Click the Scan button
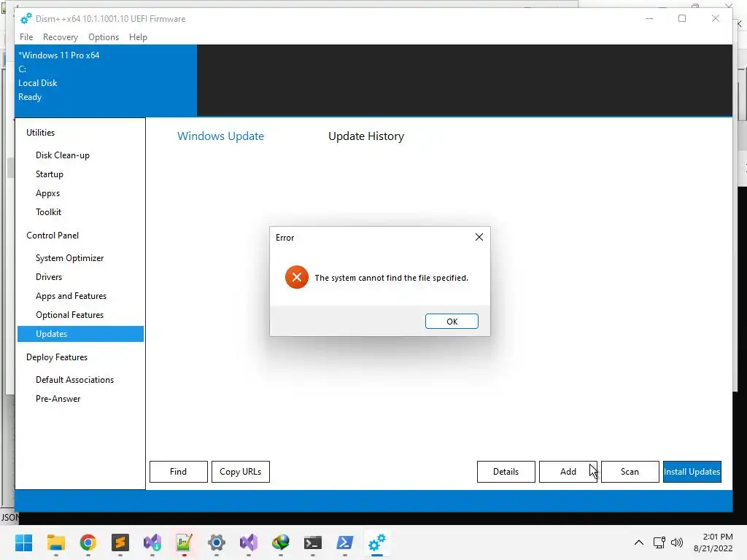 (630, 472)
